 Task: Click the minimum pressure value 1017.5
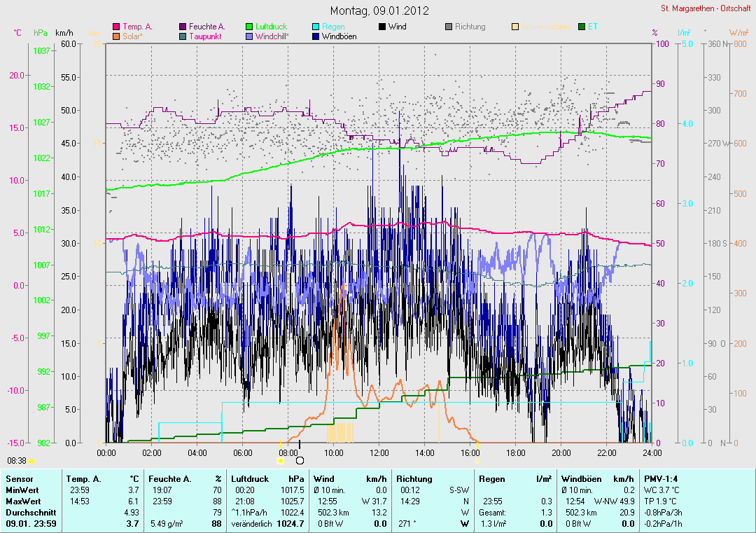pyautogui.click(x=292, y=490)
